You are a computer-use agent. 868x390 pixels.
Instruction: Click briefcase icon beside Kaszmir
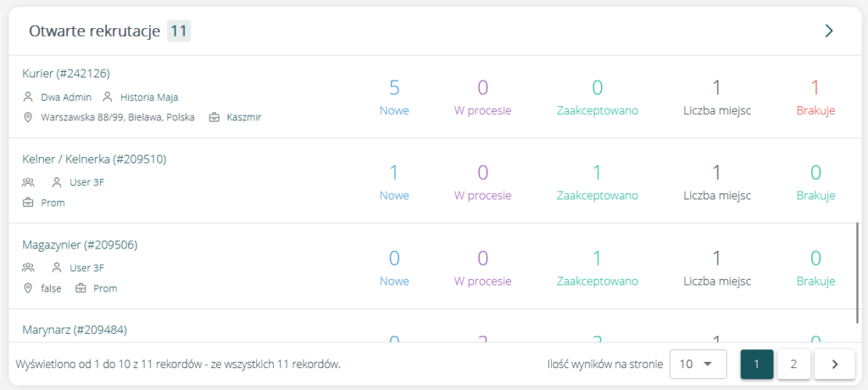click(x=214, y=117)
